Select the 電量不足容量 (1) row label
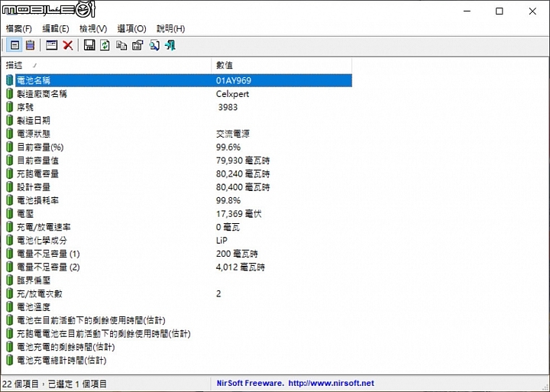This screenshot has width=550, height=392. pyautogui.click(x=48, y=254)
